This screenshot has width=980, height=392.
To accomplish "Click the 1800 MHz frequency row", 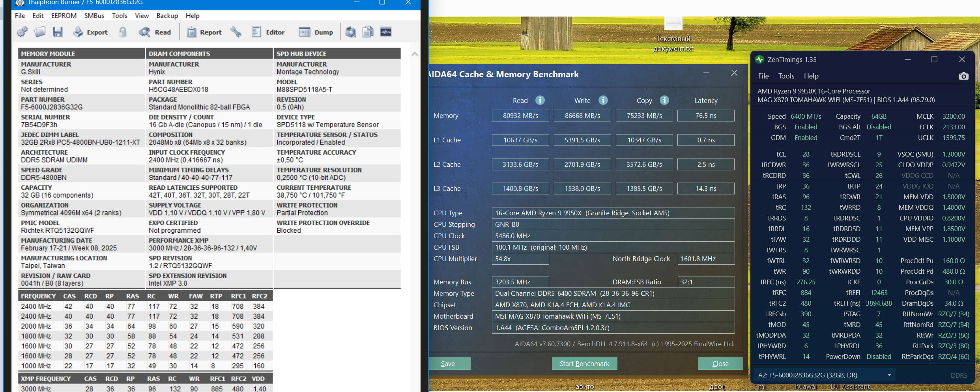I will click(145, 336).
